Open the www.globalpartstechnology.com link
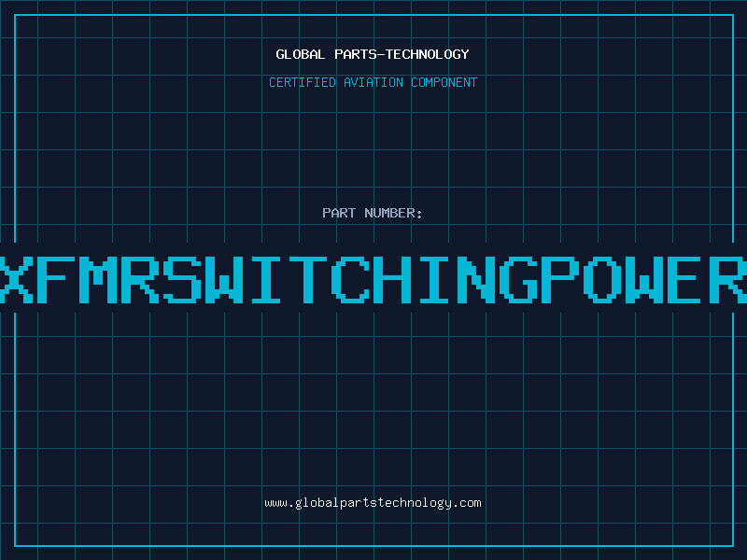The width and height of the screenshot is (747, 560). pyautogui.click(x=373, y=503)
